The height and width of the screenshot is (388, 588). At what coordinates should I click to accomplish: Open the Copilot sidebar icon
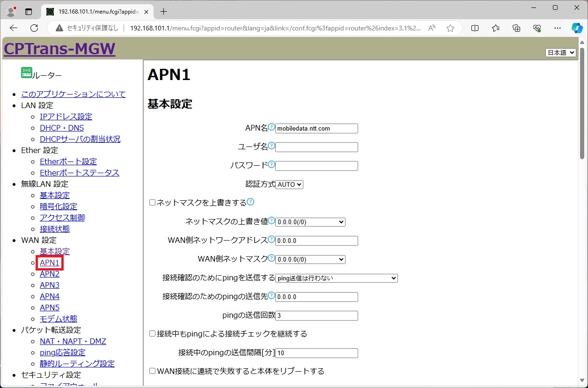[577, 28]
